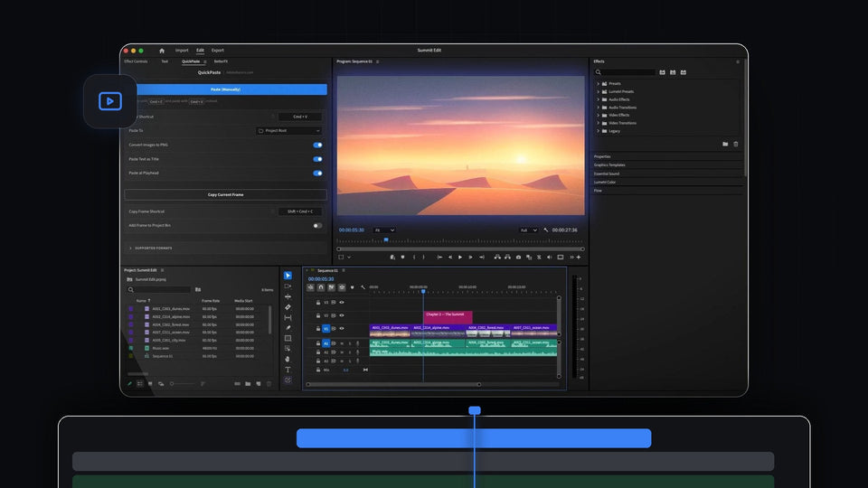Image resolution: width=868 pixels, height=488 pixels.
Task: Click the Cmd + V shortcut field
Action: [x=299, y=117]
